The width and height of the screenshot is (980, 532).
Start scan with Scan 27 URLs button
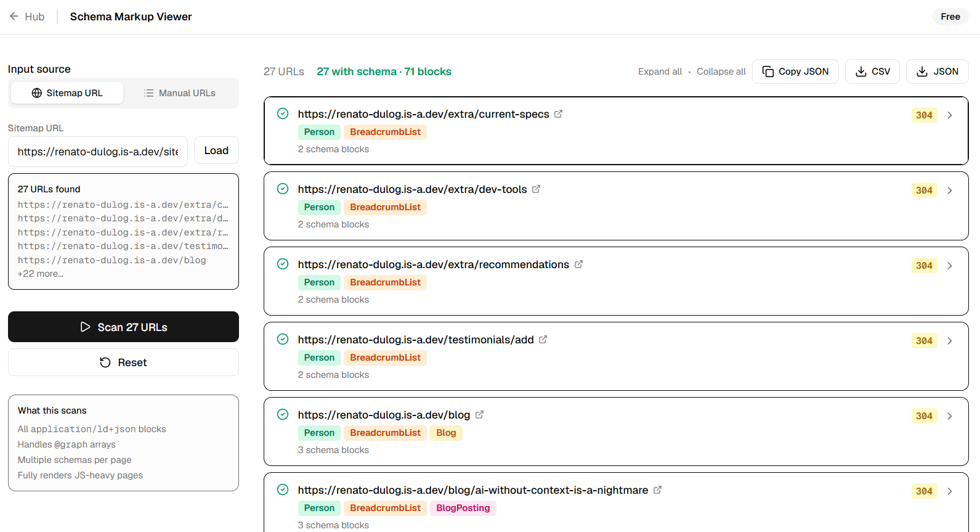[123, 327]
